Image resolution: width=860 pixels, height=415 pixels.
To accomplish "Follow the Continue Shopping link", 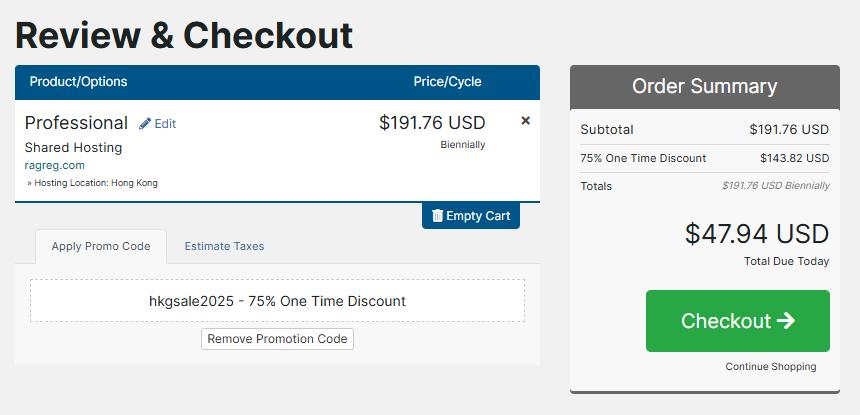I will pos(770,367).
